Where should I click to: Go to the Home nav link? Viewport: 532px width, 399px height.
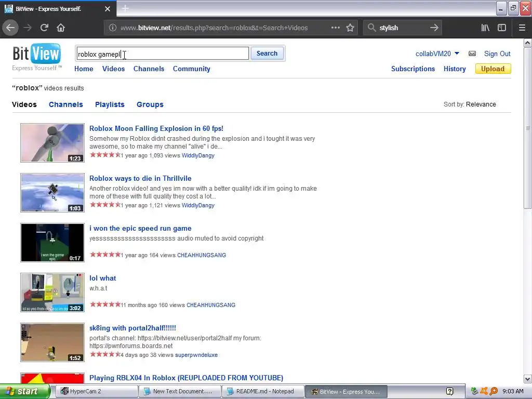(84, 69)
